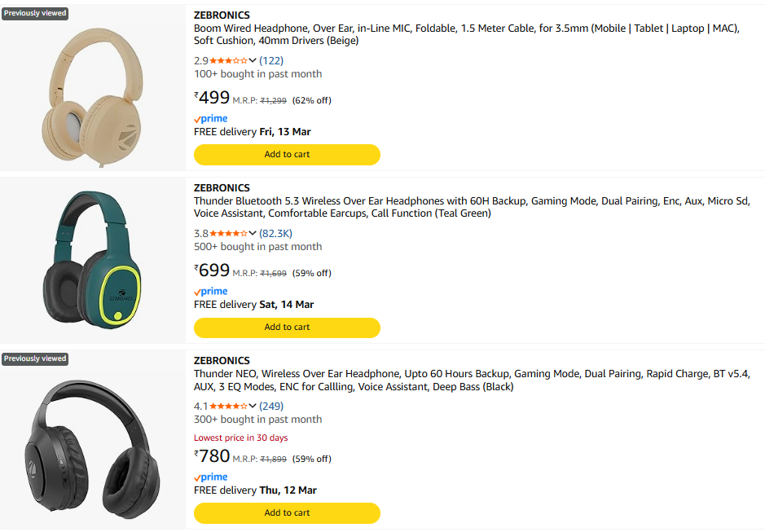Open the 249 reviews link
Screen dimensions: 765x532
(x=271, y=406)
